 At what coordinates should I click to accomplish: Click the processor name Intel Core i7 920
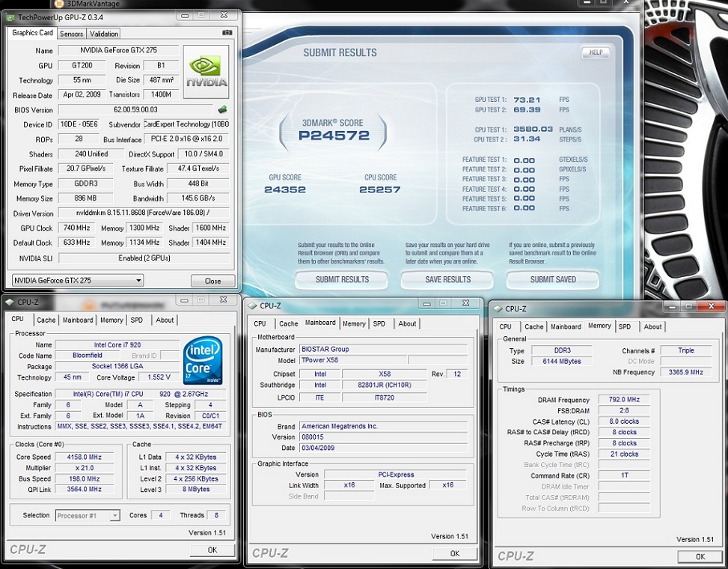pyautogui.click(x=117, y=345)
